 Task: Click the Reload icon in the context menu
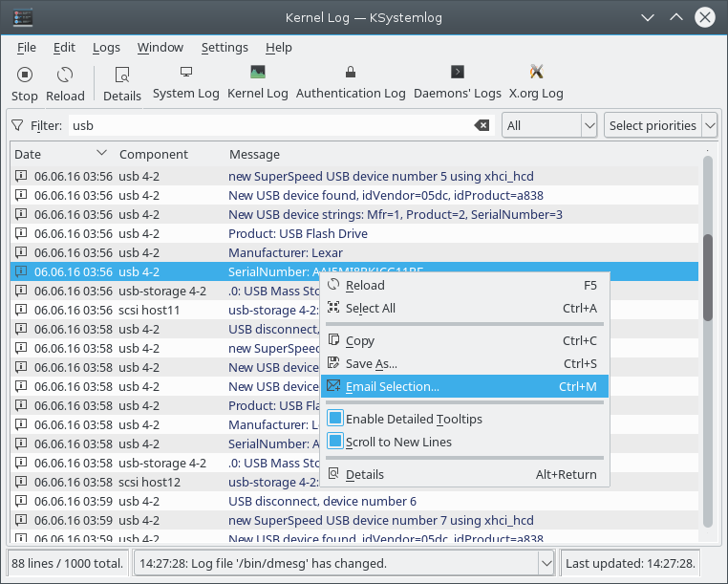(x=333, y=284)
